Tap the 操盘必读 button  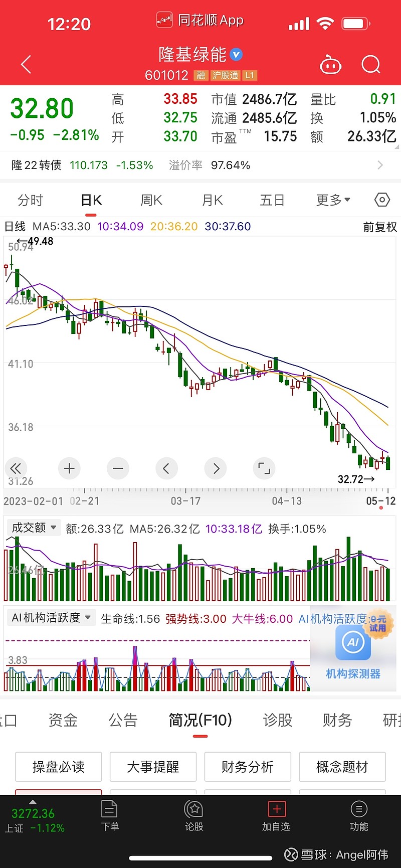59,767
